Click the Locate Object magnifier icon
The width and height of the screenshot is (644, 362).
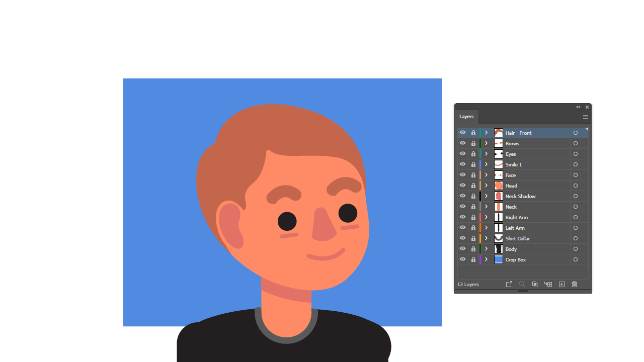(522, 284)
